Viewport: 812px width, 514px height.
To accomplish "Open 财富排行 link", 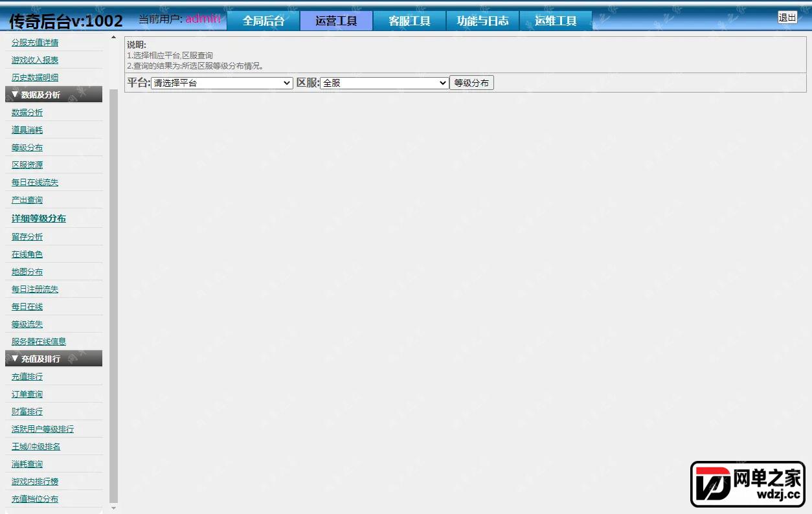I will point(27,412).
